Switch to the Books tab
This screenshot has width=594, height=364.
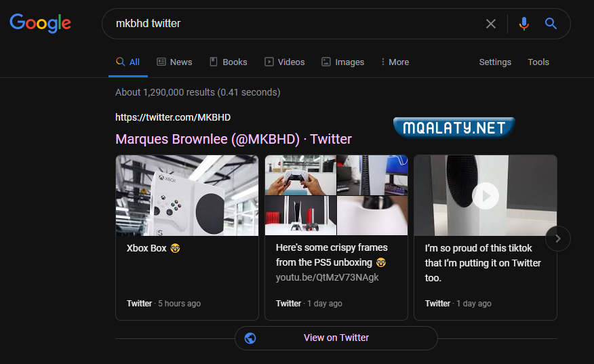[x=229, y=62]
